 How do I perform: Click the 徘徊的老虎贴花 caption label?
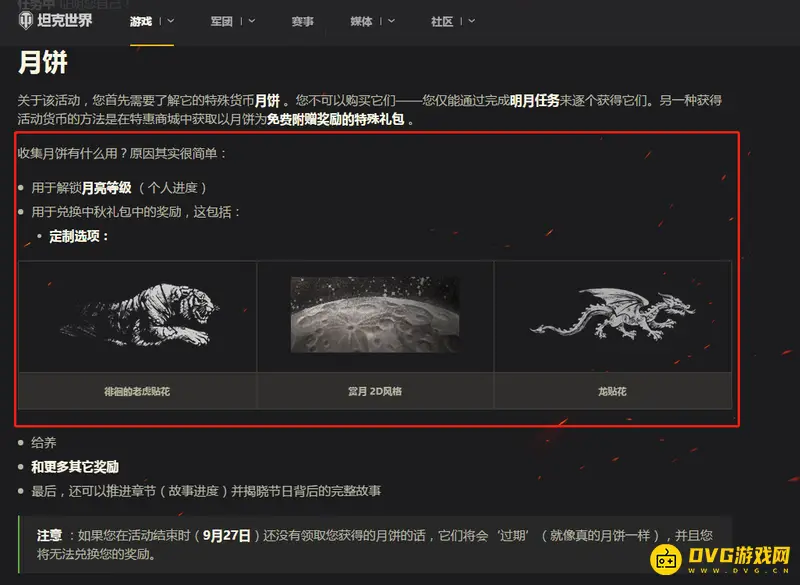tap(136, 392)
